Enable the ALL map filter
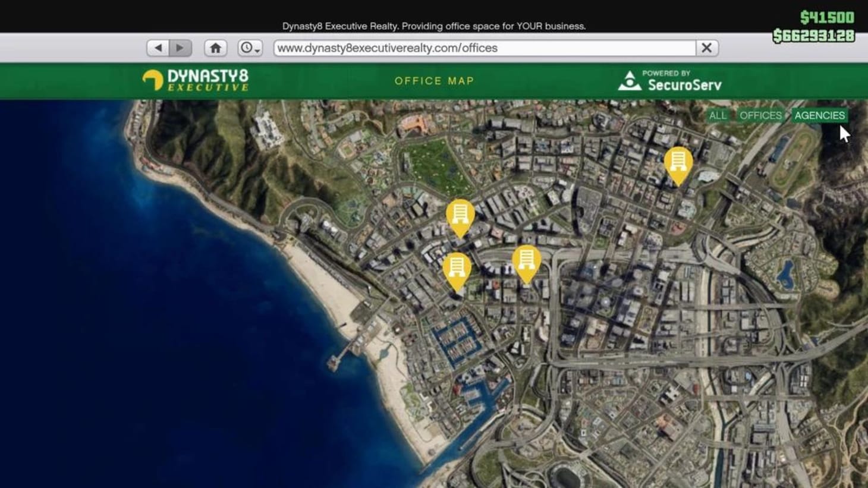This screenshot has width=868, height=488. (718, 115)
